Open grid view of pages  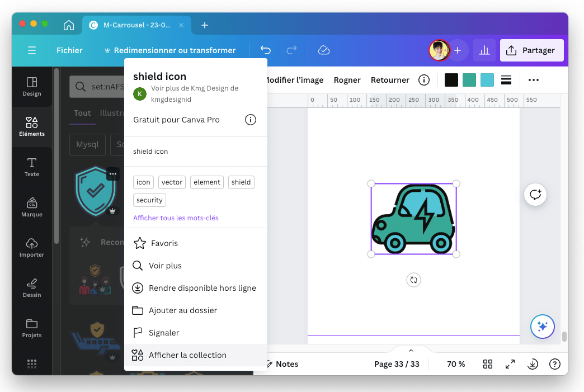tap(488, 364)
